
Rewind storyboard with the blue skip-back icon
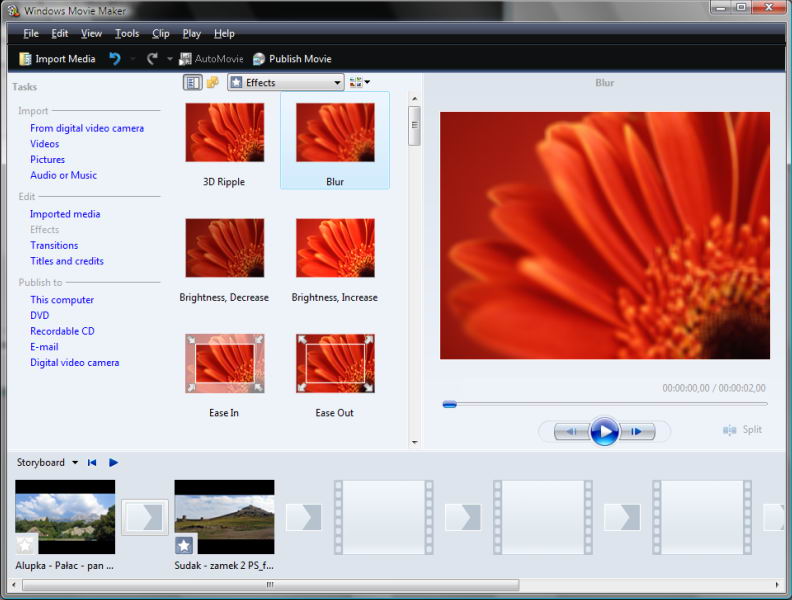pos(92,463)
